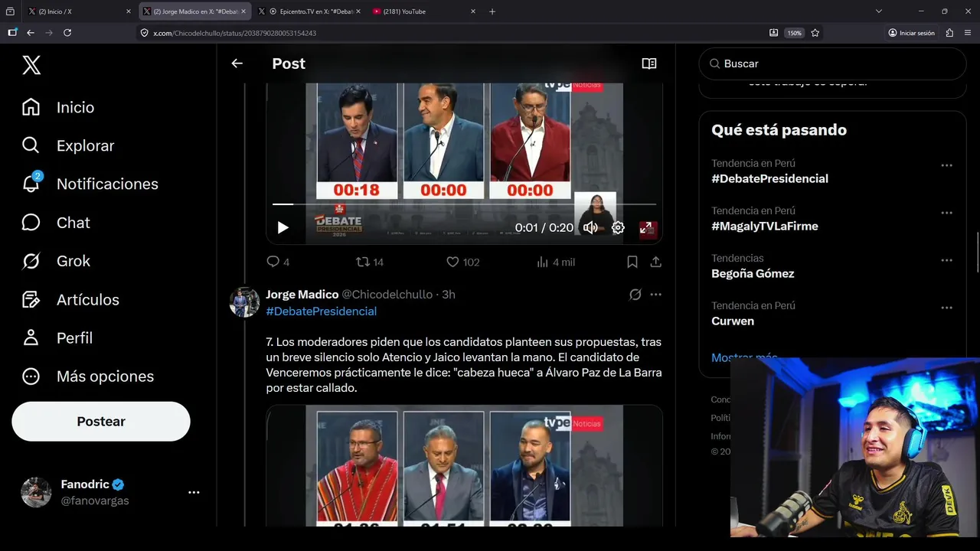
Task: Click Grok explain icon on Jorge's post
Action: [635, 295]
